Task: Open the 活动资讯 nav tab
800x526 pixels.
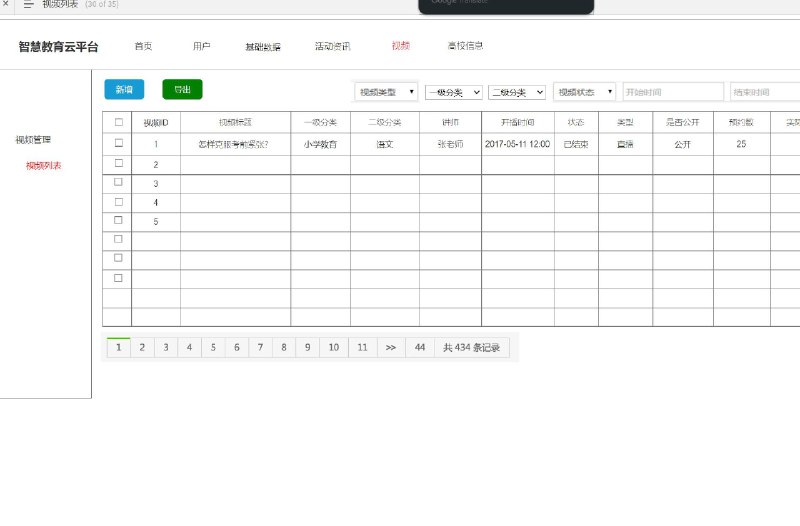Action: tap(333, 46)
